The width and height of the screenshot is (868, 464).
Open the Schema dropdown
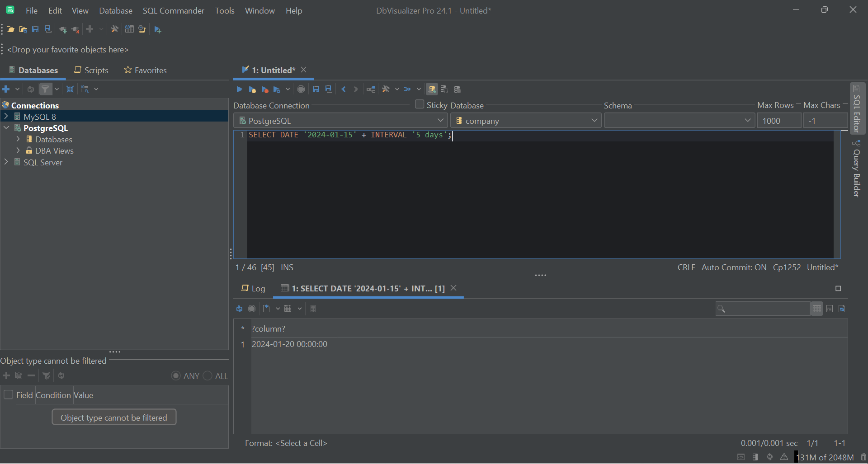click(x=748, y=120)
